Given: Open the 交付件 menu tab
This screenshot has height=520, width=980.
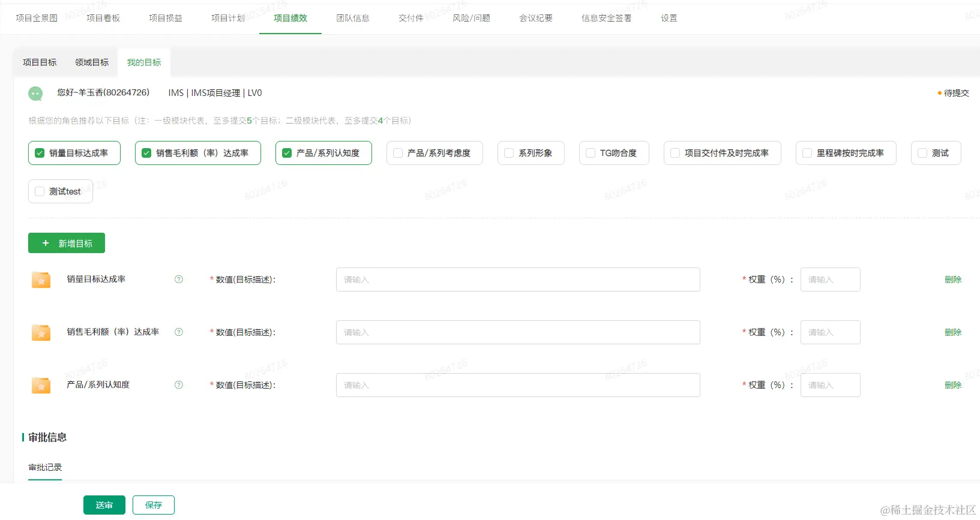Looking at the screenshot, I should pyautogui.click(x=411, y=18).
